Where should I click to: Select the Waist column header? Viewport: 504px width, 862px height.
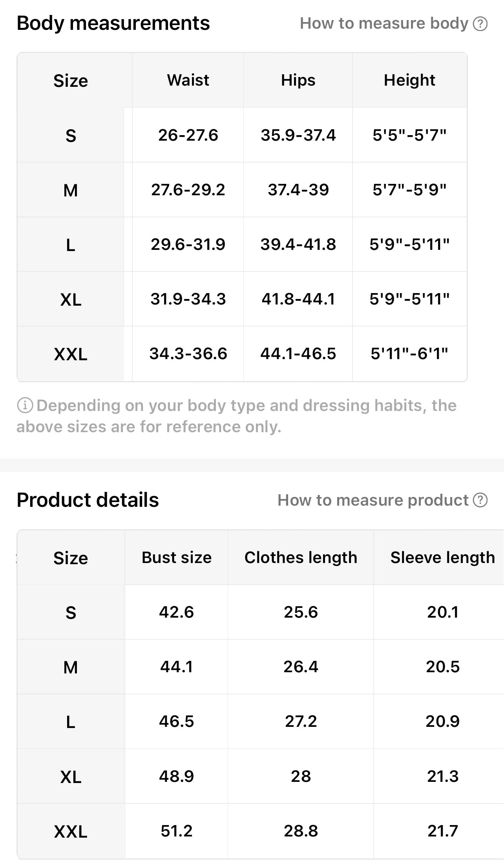pos(188,80)
